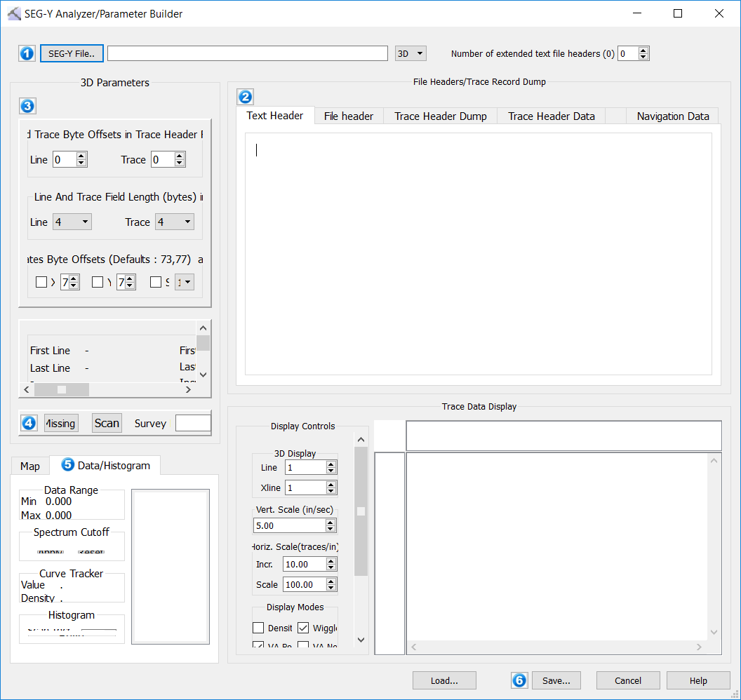Enable the Density display mode checkbox
This screenshot has height=700, width=741.
(258, 628)
